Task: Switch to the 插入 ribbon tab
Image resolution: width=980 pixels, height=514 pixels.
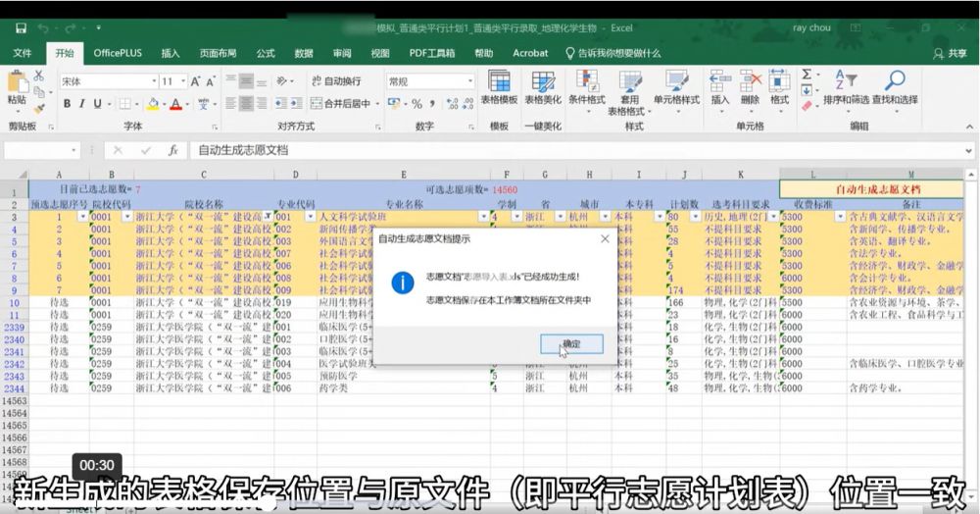Action: point(170,53)
